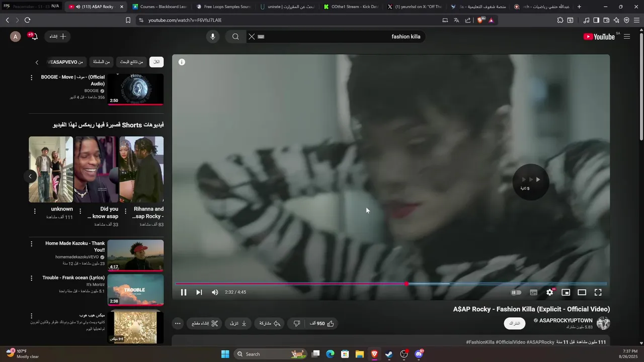Toggle subtitles with the captions button

[x=533, y=292]
